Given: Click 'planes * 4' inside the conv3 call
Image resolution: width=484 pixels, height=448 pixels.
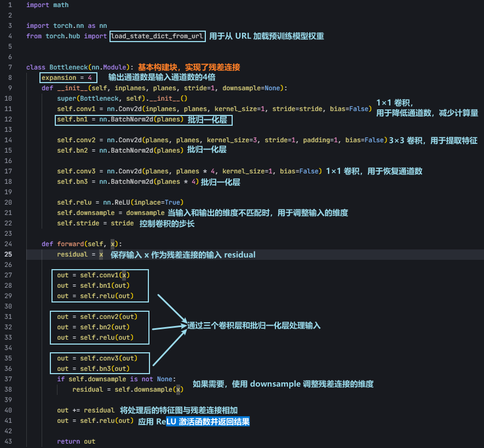Looking at the screenshot, I should [195, 171].
